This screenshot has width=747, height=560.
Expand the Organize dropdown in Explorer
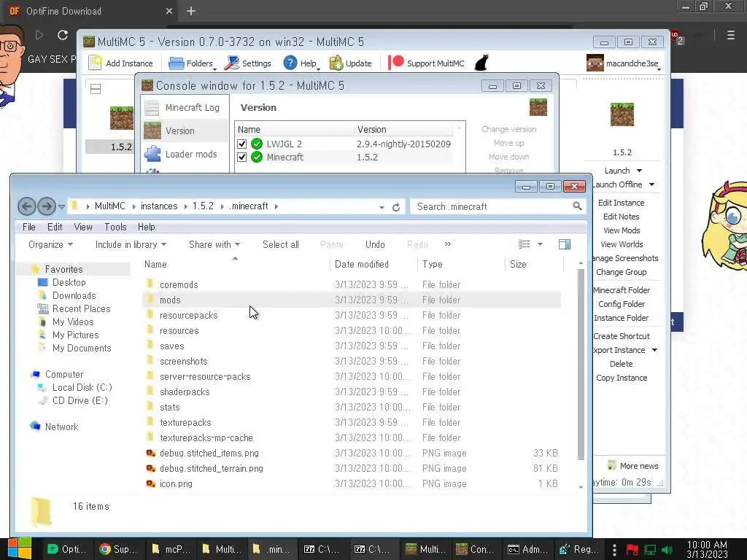click(50, 244)
